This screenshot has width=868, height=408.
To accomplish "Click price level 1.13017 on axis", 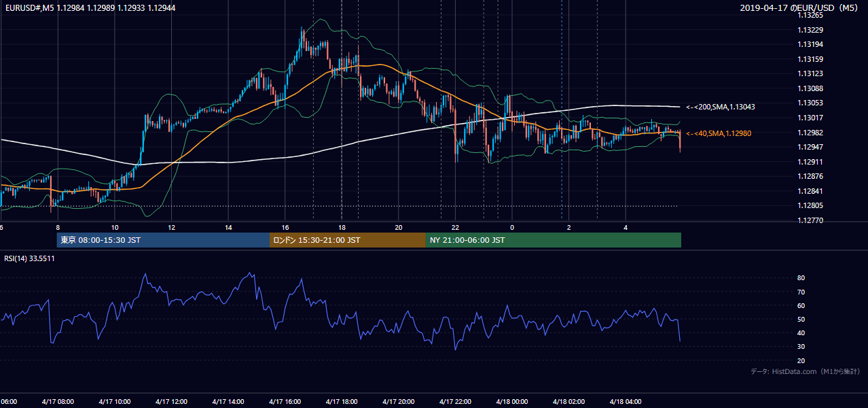I will (x=811, y=118).
